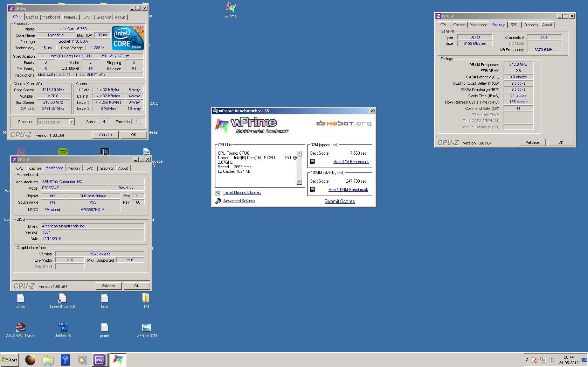This screenshot has width=588, height=367.
Task: Expand the Processor #1 selection dropdown
Action: point(71,122)
